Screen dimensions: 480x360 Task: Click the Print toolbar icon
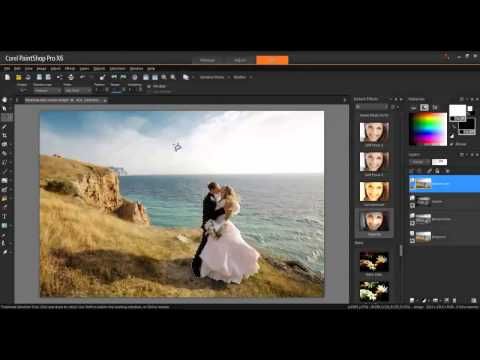click(70, 77)
